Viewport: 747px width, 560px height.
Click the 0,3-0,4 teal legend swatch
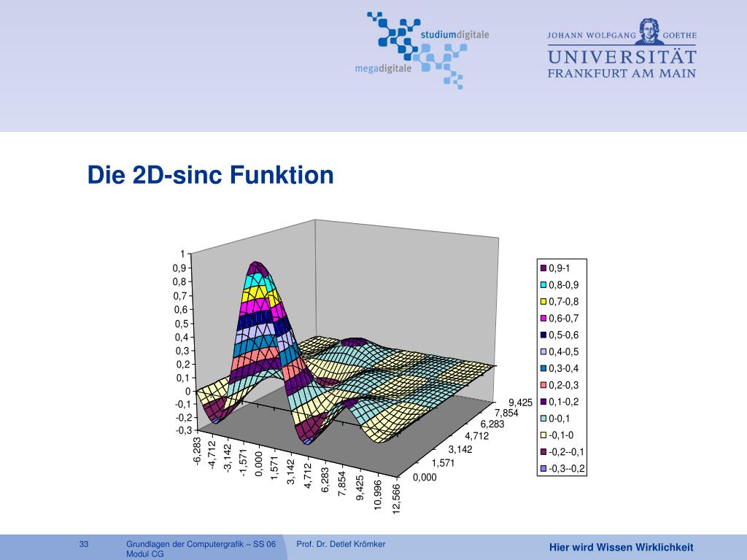tap(543, 368)
